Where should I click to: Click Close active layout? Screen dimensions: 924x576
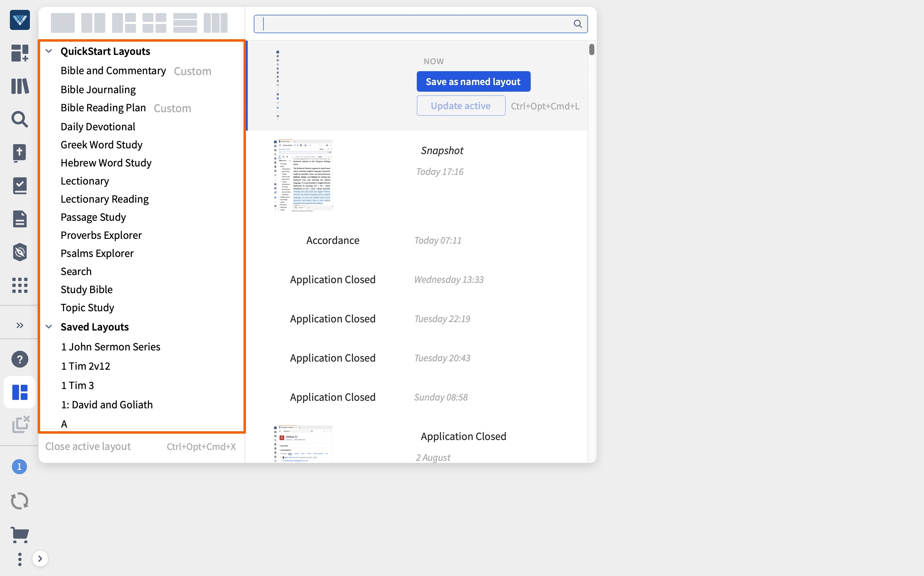pyautogui.click(x=88, y=446)
